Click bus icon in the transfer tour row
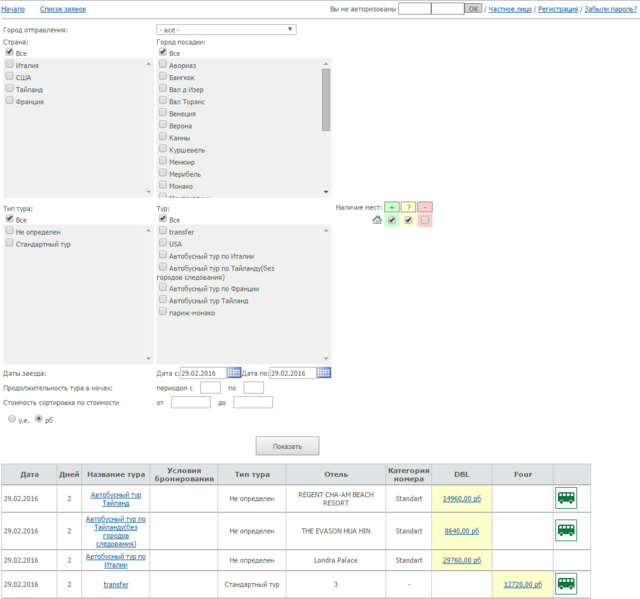Viewport: 640px width, 599px height. (x=566, y=583)
